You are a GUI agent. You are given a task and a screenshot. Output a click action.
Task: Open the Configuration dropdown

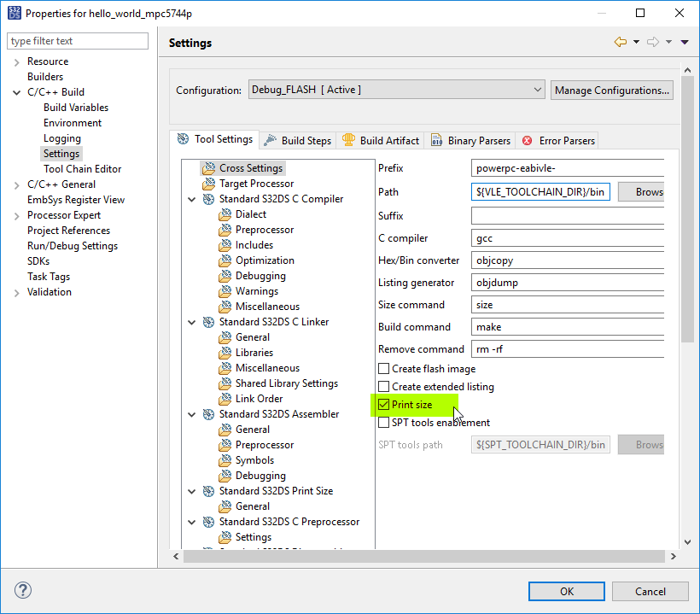396,90
